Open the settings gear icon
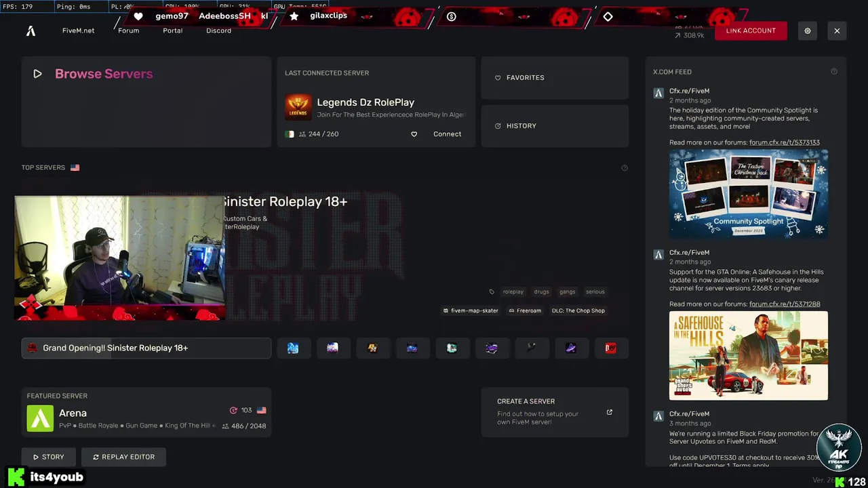 pyautogui.click(x=808, y=30)
